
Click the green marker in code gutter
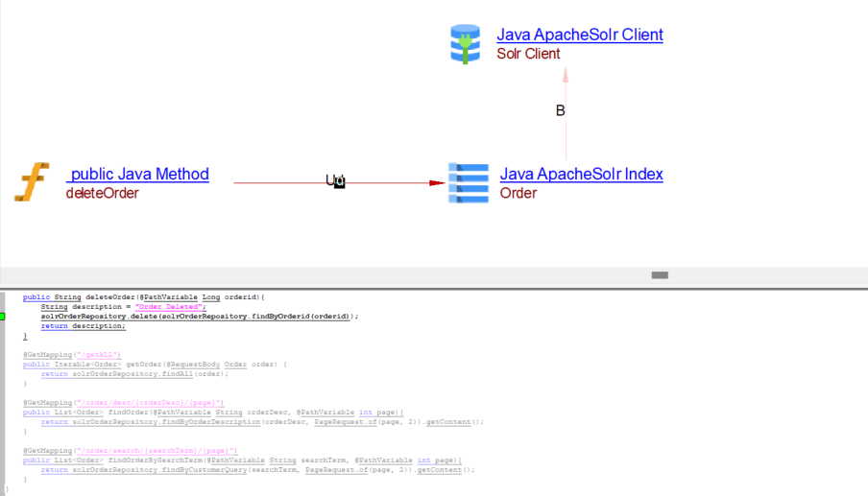pos(3,316)
